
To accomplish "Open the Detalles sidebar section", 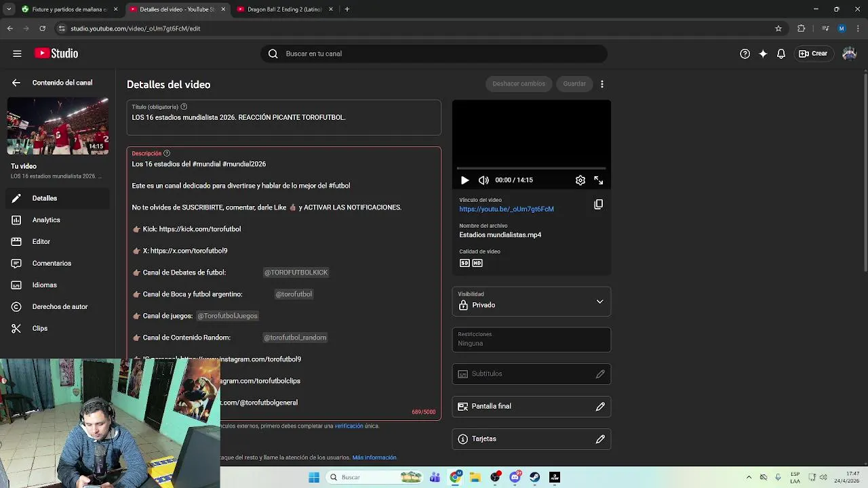I will pos(58,198).
